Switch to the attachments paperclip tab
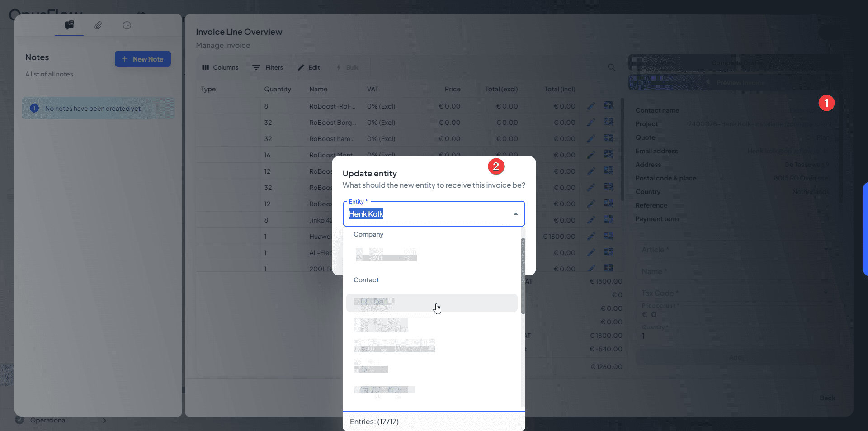The width and height of the screenshot is (868, 431). pos(98,25)
